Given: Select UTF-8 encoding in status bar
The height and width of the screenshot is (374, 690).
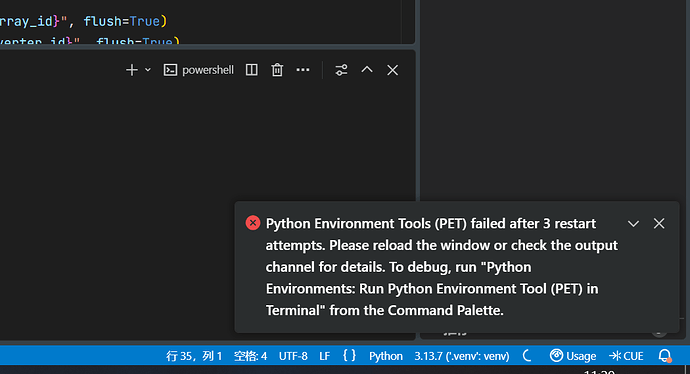Looking at the screenshot, I should pos(293,356).
